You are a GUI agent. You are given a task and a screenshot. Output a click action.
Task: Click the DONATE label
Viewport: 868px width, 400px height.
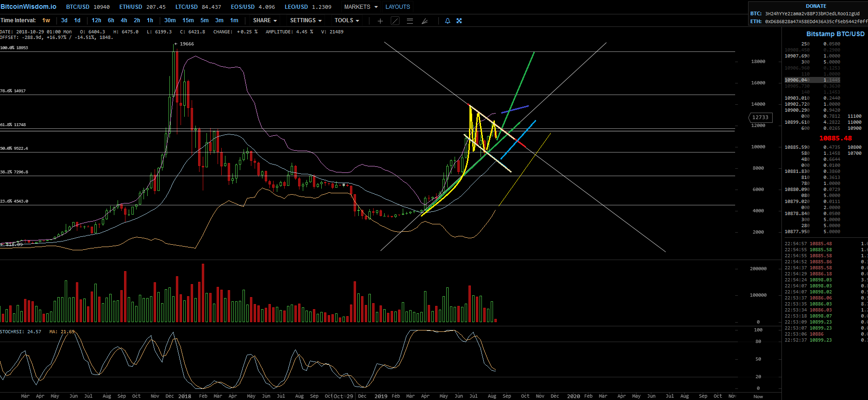pos(816,6)
